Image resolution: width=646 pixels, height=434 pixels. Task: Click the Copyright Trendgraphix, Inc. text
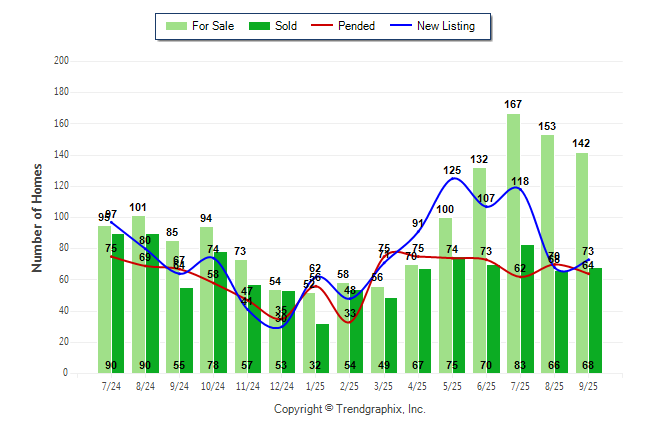(350, 409)
